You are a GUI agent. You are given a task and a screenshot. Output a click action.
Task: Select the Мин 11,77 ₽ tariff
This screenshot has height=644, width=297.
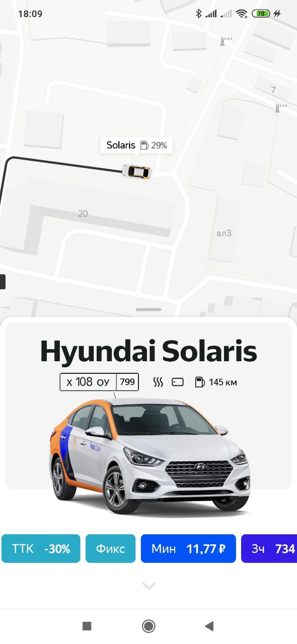point(188,548)
